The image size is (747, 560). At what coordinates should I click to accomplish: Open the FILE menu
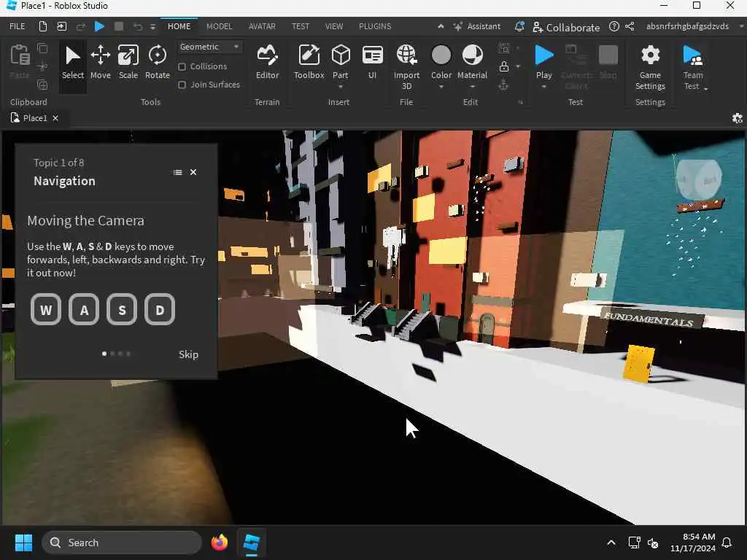[18, 26]
